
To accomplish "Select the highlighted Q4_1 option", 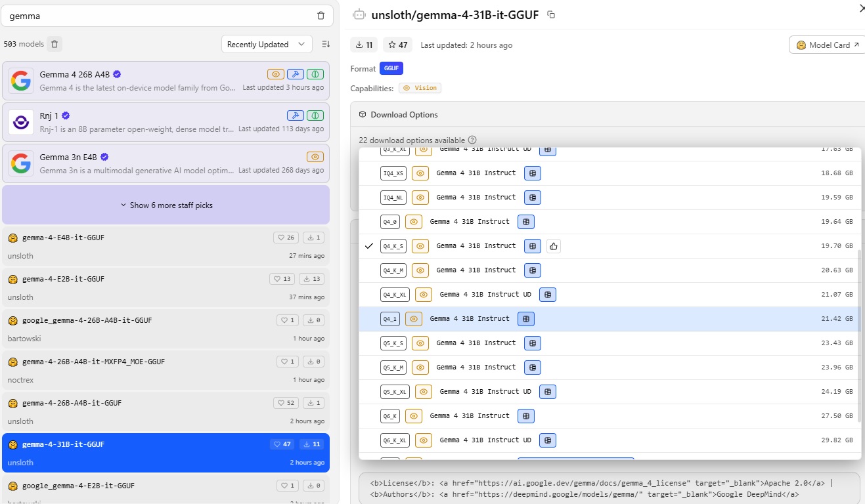I will point(610,319).
